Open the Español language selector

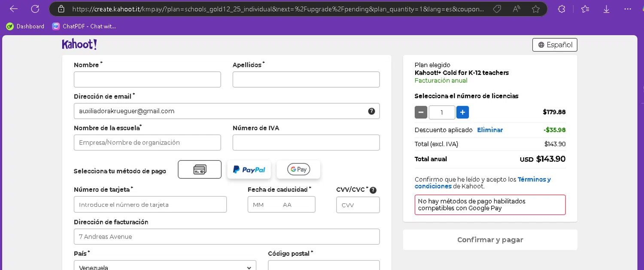click(x=555, y=45)
